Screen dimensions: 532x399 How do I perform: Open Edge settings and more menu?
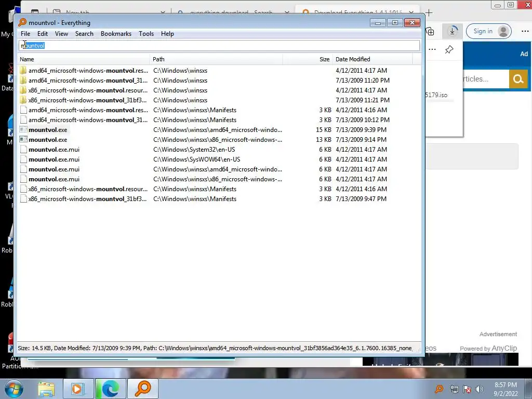click(525, 31)
